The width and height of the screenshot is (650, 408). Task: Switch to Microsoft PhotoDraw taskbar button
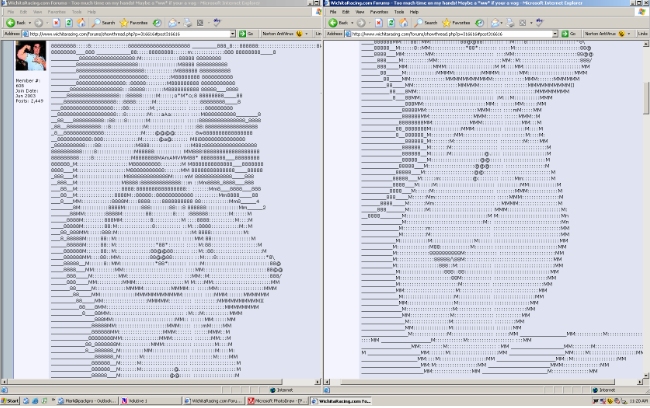tap(278, 401)
